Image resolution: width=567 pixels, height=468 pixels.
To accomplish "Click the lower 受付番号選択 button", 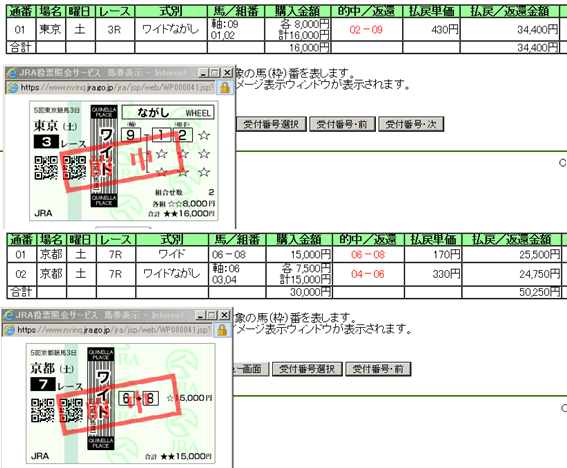I will click(307, 369).
